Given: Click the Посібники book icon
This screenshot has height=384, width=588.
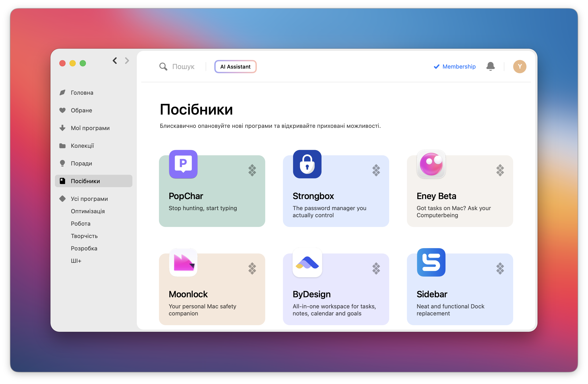Looking at the screenshot, I should point(62,181).
